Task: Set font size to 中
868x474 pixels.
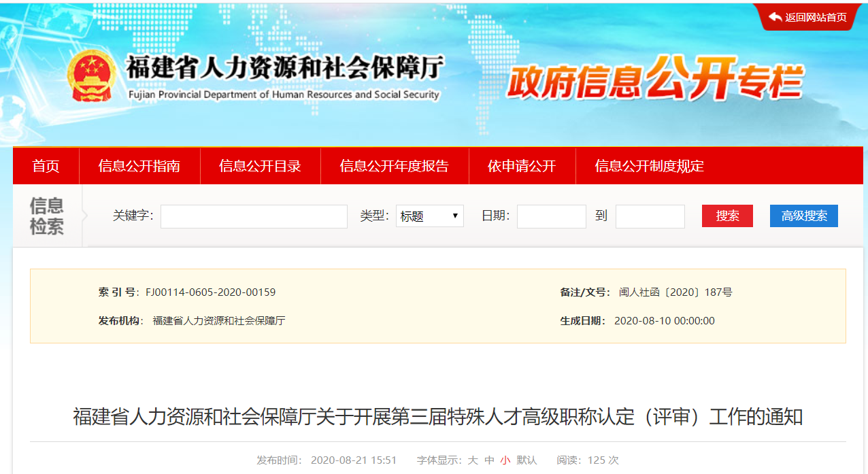Action: click(x=488, y=460)
